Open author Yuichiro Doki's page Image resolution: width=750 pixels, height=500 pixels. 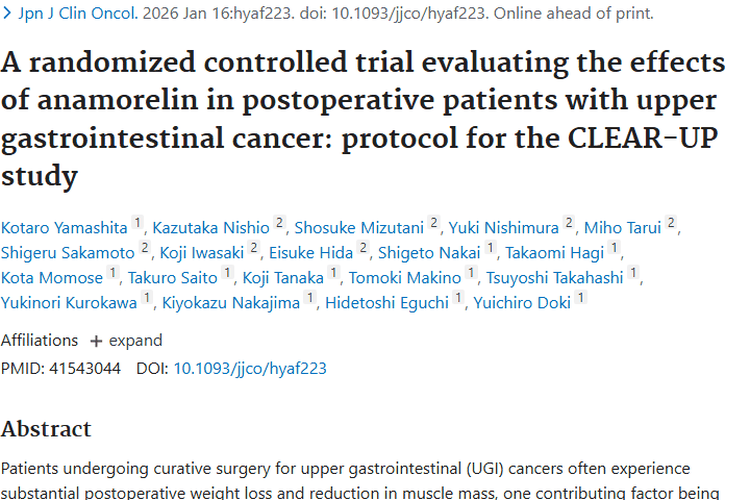tap(524, 303)
